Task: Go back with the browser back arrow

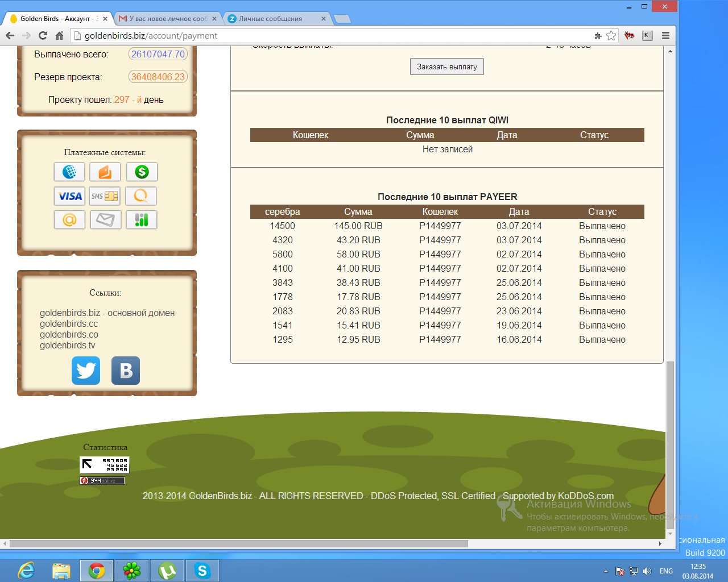Action: pos(10,35)
